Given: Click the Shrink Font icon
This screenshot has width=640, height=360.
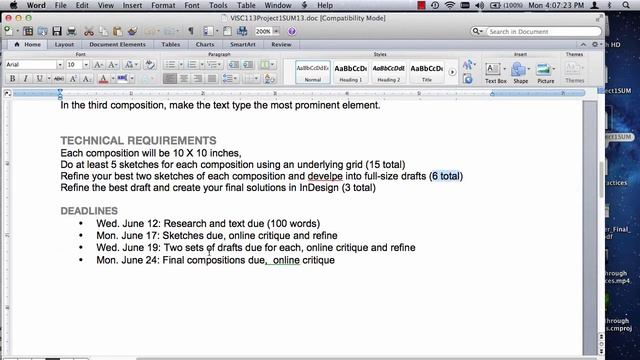Looking at the screenshot, I should pyautogui.click(x=112, y=64).
